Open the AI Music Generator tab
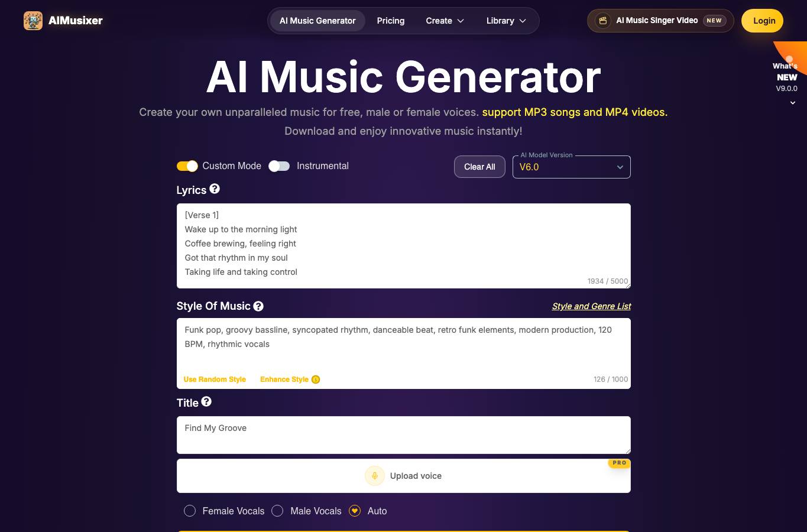The width and height of the screenshot is (807, 532). pos(317,21)
